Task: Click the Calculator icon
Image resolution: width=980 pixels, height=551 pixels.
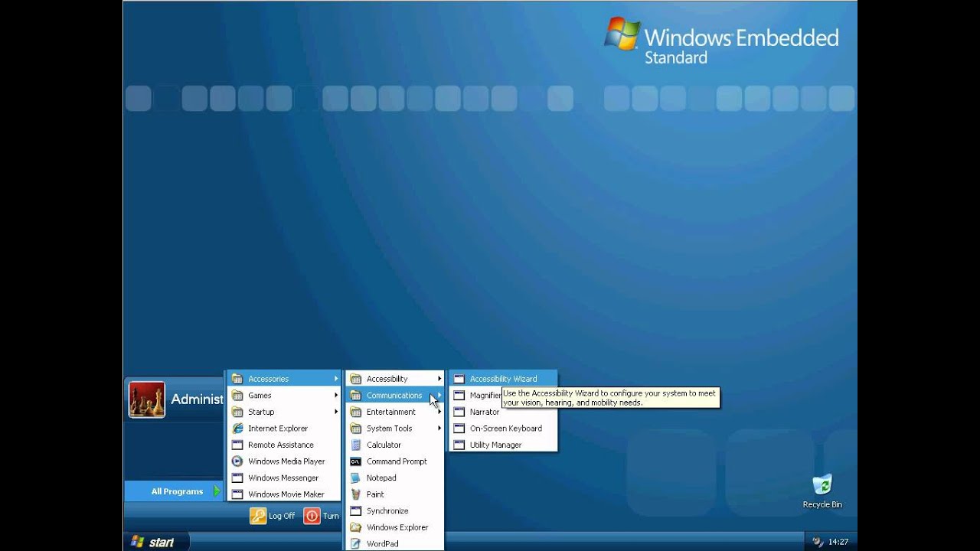Action: (x=356, y=445)
